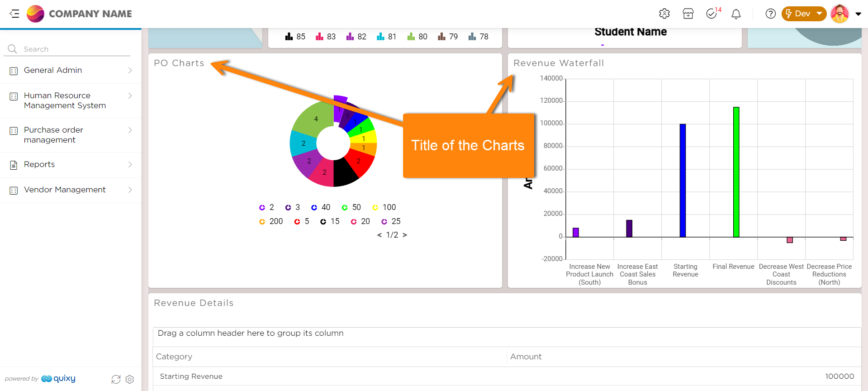Toggle the 85 legend series
This screenshot has height=391, width=868.
(x=295, y=37)
